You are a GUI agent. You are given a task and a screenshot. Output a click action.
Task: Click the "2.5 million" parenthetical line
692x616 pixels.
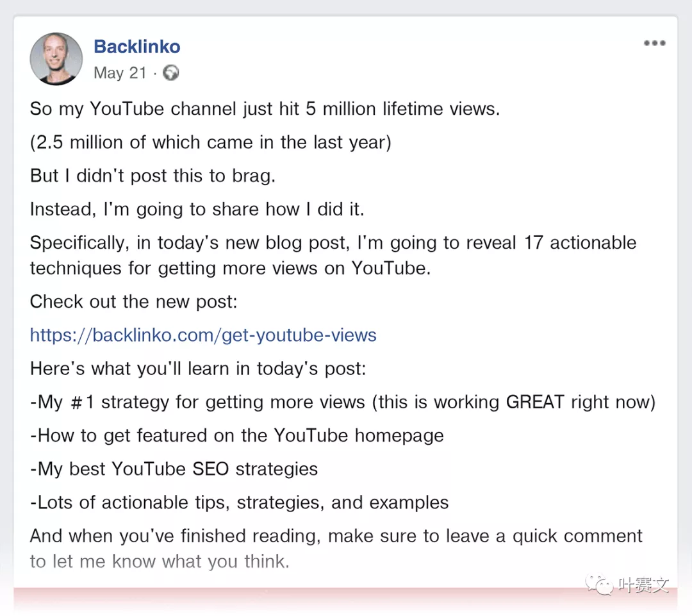[210, 142]
